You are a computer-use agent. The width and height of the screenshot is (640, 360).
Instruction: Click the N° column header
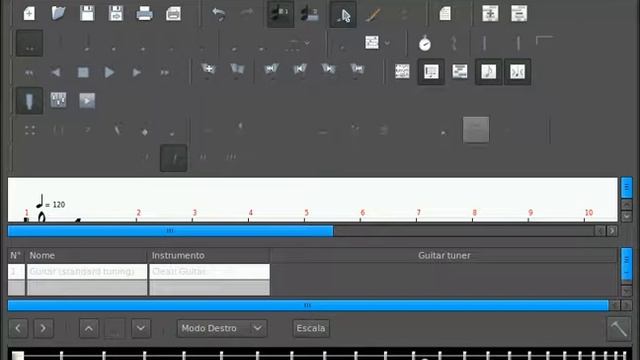pyautogui.click(x=16, y=256)
